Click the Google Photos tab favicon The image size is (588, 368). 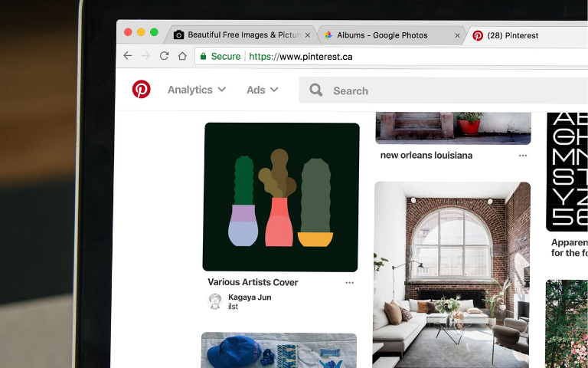[328, 35]
